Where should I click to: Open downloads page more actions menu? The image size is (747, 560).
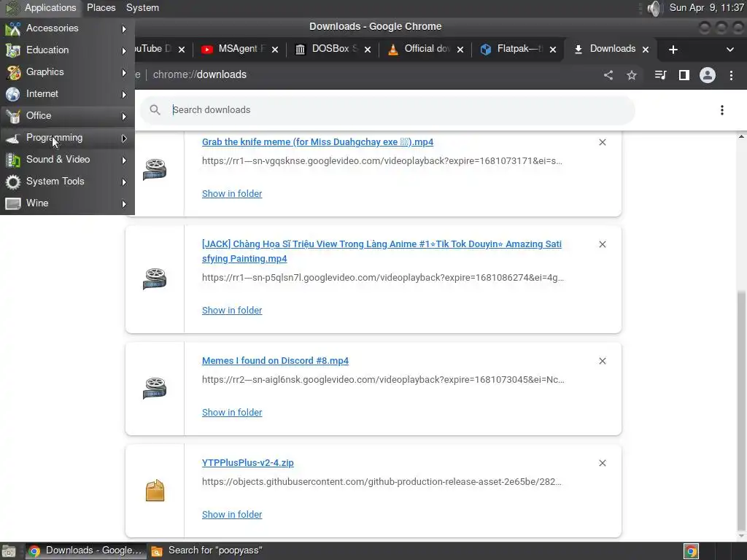[722, 110]
